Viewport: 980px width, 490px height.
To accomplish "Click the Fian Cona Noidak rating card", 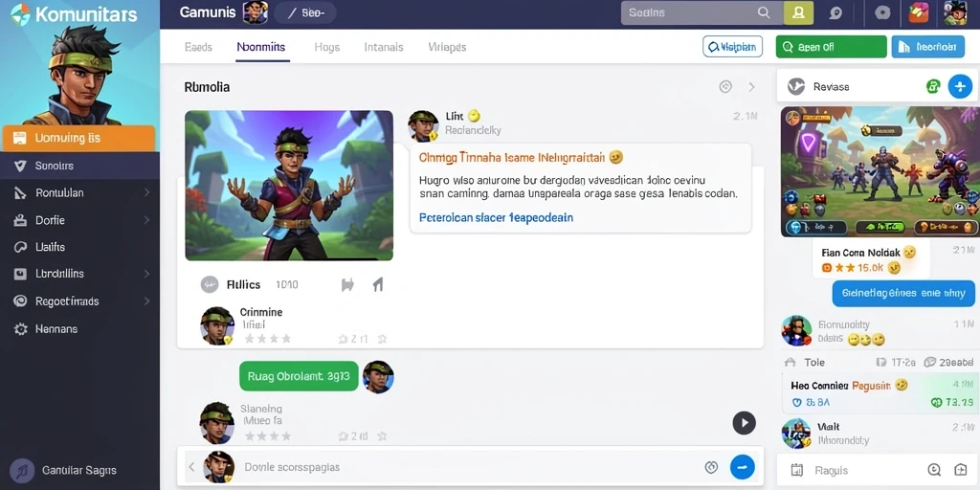I will 871,260.
